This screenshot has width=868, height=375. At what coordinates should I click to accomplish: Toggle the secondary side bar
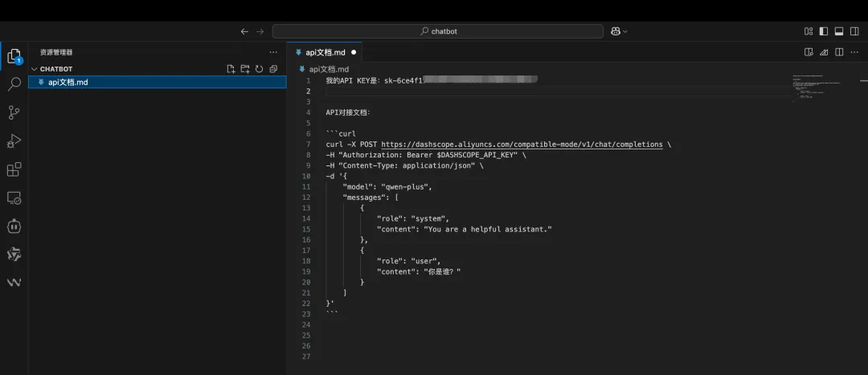pyautogui.click(x=854, y=31)
